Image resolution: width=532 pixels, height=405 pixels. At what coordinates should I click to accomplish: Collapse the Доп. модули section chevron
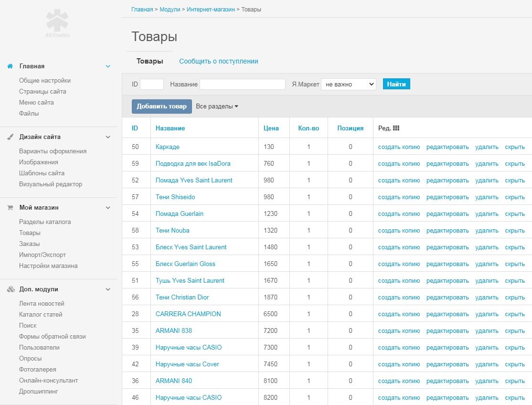108,289
